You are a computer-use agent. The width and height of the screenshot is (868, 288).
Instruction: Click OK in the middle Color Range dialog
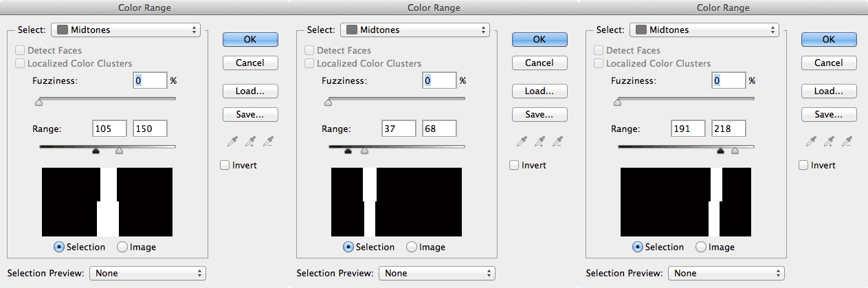coord(539,39)
